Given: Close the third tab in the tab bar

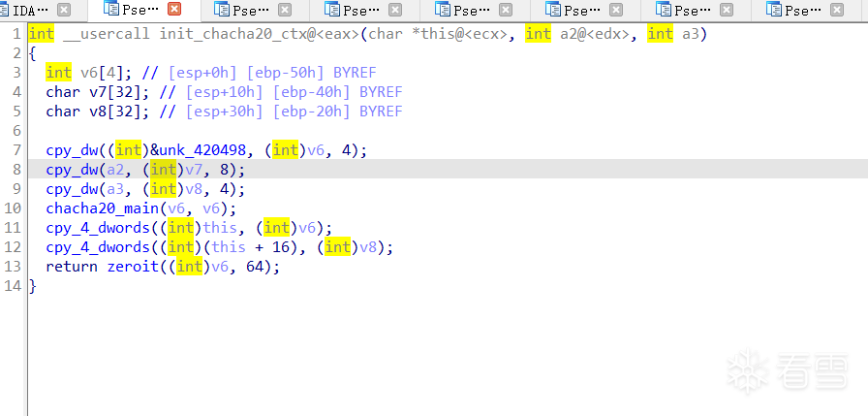Looking at the screenshot, I should pyautogui.click(x=285, y=10).
